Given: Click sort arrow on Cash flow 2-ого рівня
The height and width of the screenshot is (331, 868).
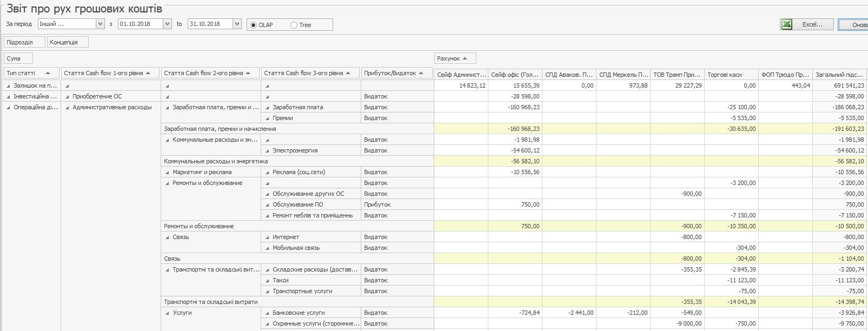Looking at the screenshot, I should click(x=248, y=73).
